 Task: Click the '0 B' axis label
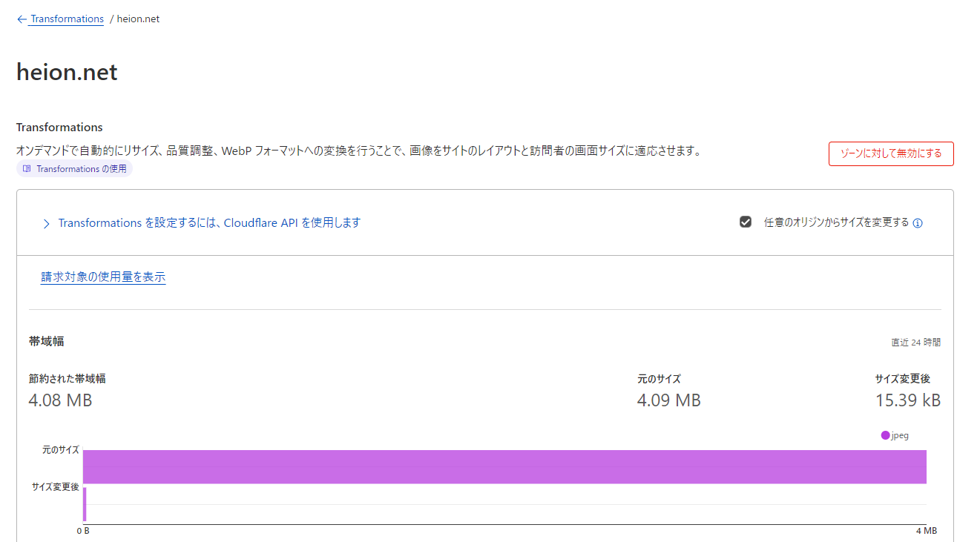tap(83, 531)
